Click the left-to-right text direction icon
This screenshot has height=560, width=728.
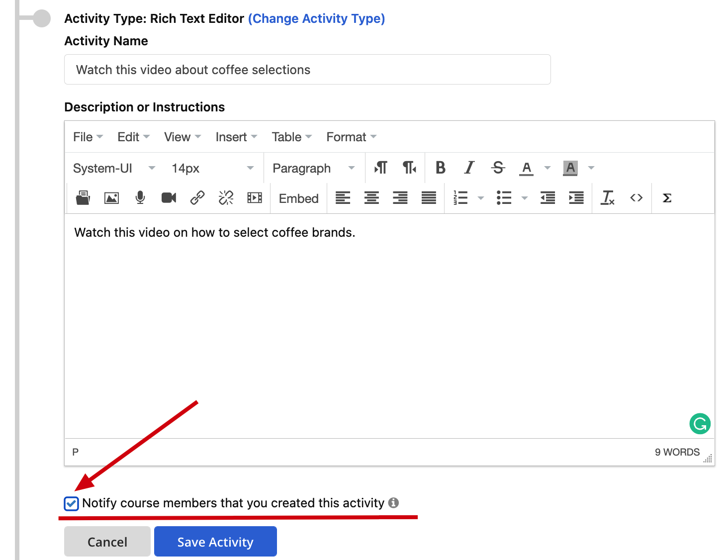(381, 168)
